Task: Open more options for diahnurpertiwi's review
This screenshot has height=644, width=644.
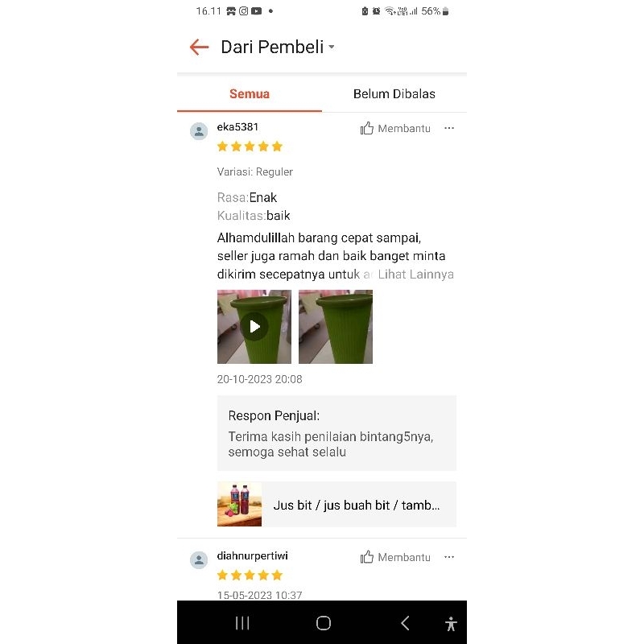Action: [449, 557]
